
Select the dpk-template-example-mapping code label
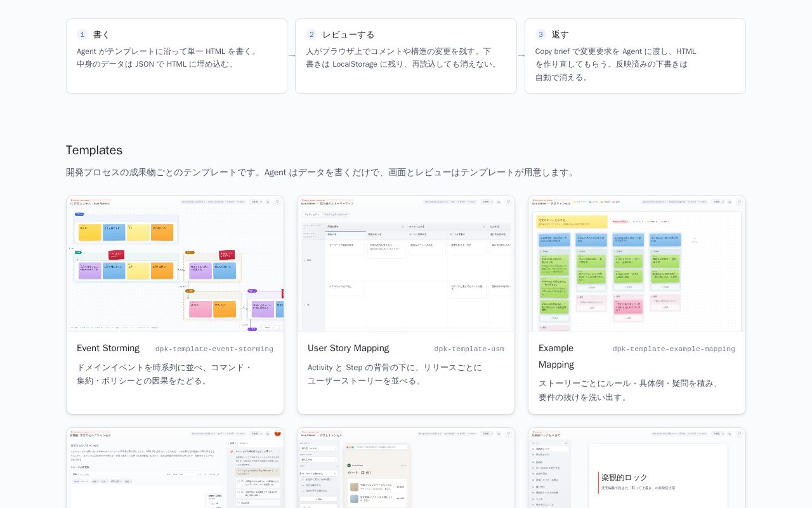(674, 349)
